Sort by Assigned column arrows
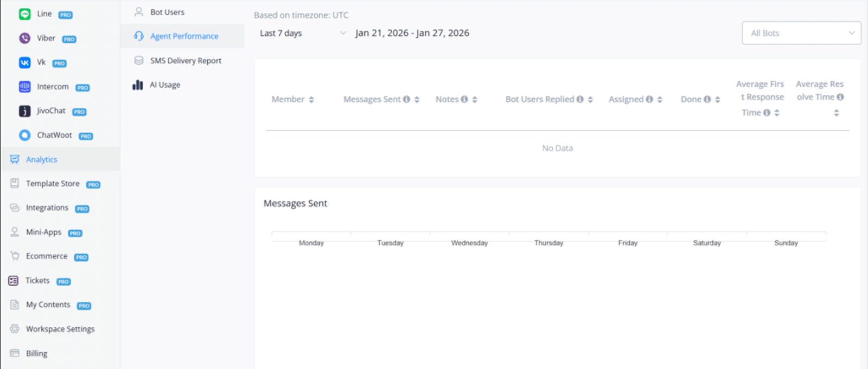This screenshot has height=369, width=868. pyautogui.click(x=660, y=100)
